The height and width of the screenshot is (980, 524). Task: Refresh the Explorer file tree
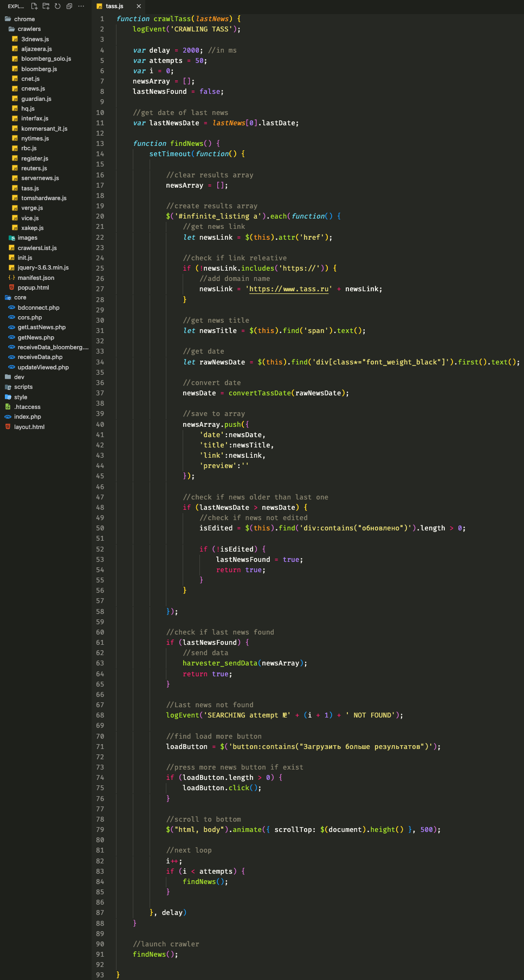click(57, 7)
